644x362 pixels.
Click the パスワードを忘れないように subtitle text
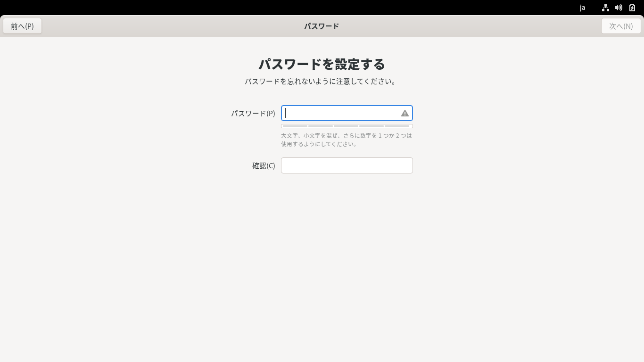coord(322,81)
